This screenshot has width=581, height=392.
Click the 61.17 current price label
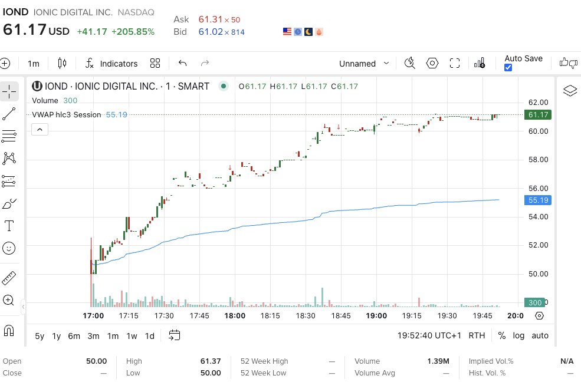click(538, 115)
